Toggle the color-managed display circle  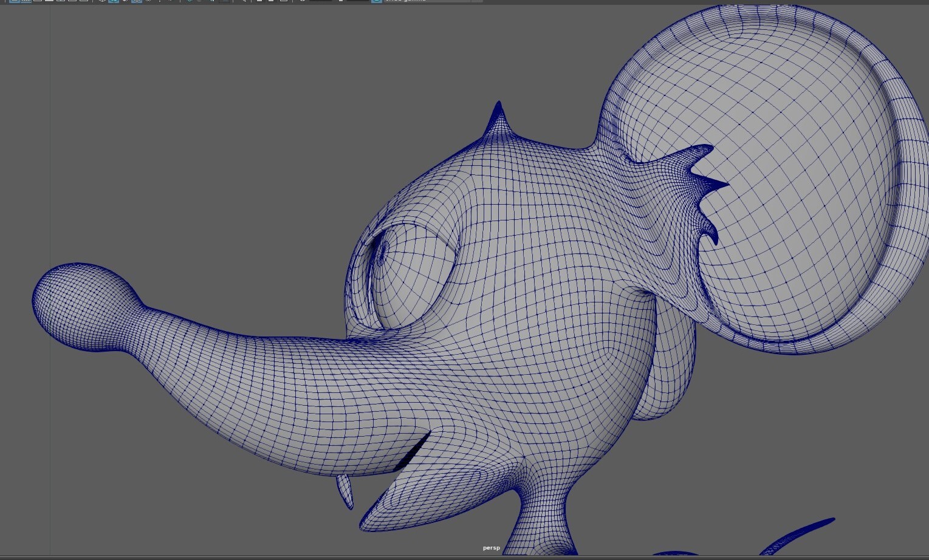[x=377, y=2]
